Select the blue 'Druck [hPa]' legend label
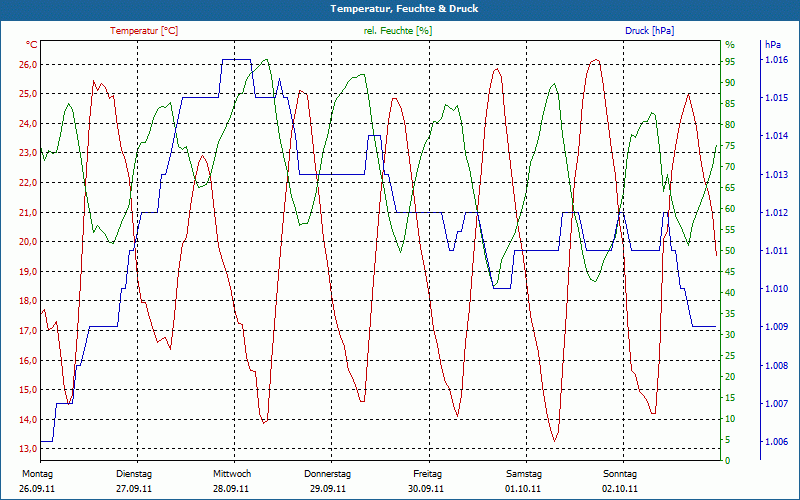This screenshot has width=800, height=500. [x=649, y=31]
